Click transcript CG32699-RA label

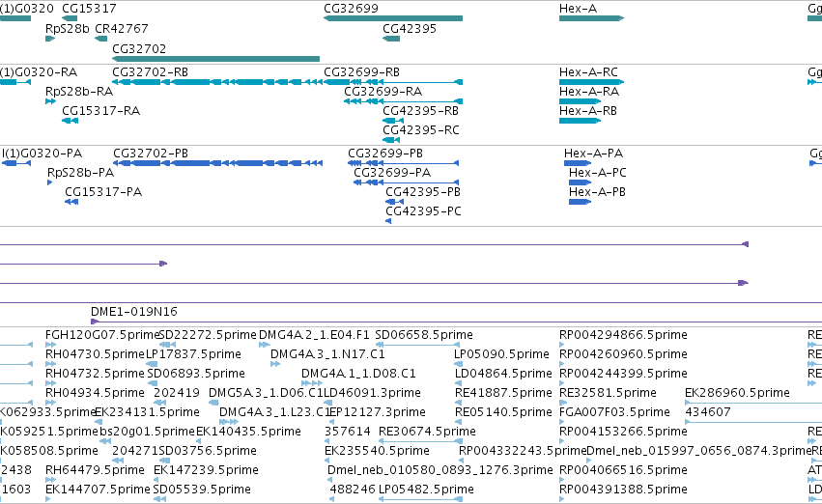(383, 92)
